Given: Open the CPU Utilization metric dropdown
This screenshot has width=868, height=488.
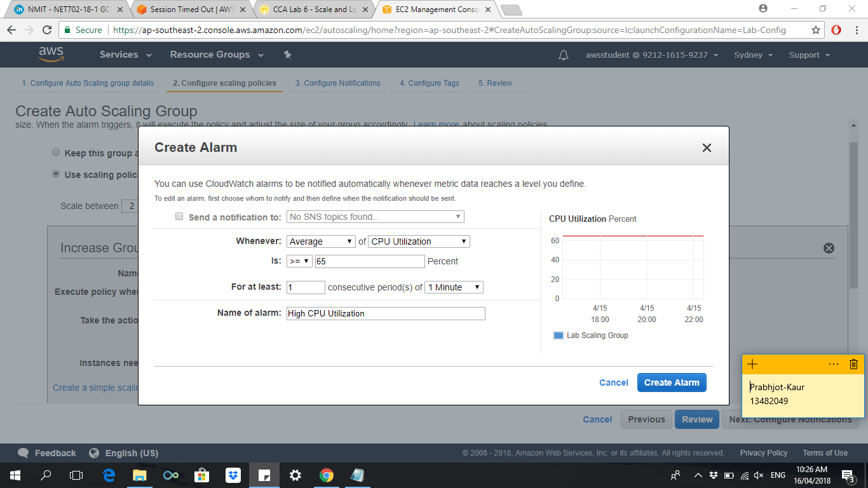Looking at the screenshot, I should (418, 241).
